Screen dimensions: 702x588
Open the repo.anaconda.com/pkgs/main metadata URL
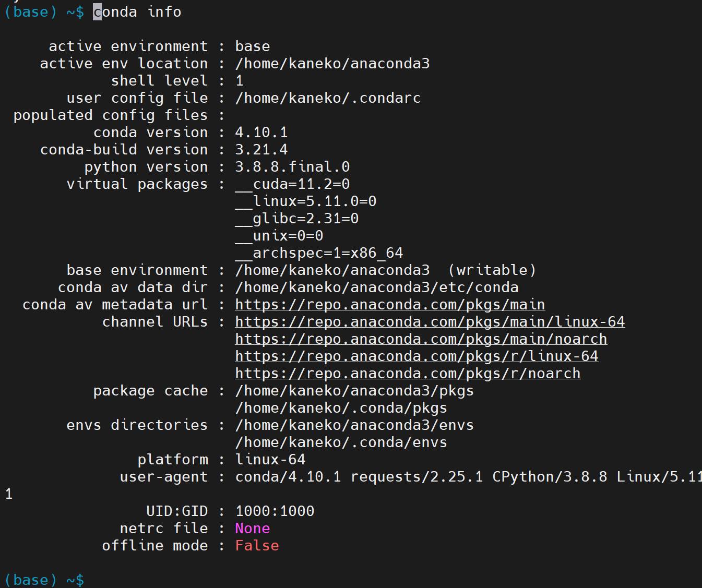(390, 305)
